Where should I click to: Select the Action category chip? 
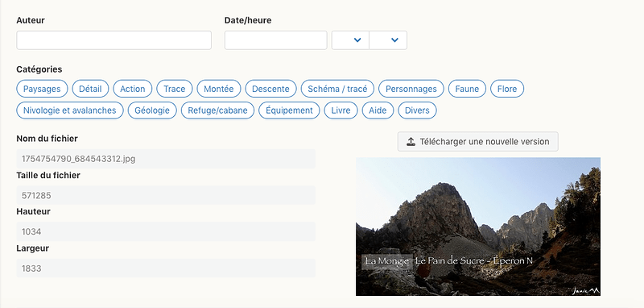pyautogui.click(x=133, y=89)
